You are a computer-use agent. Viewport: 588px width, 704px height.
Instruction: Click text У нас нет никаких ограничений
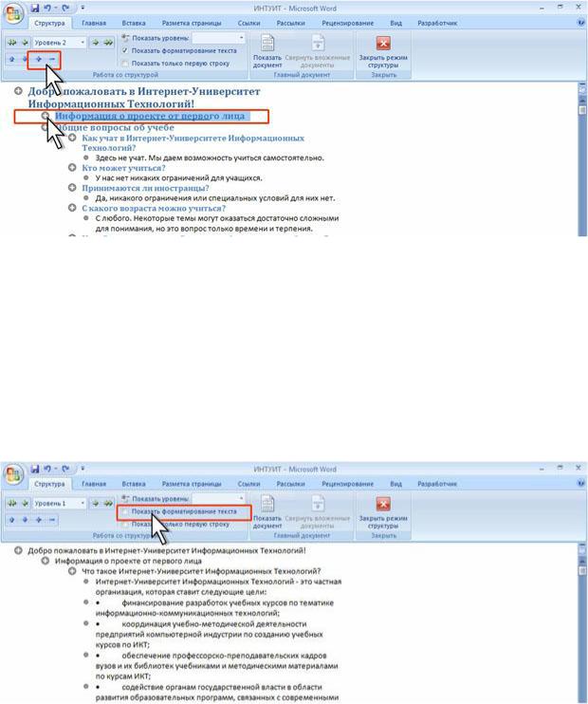tap(178, 177)
